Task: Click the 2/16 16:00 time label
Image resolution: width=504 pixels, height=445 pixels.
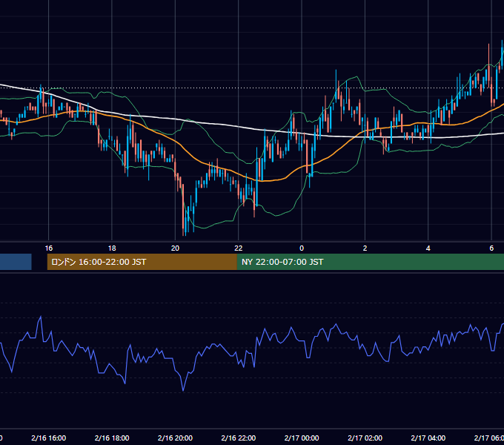Action: tap(48, 438)
